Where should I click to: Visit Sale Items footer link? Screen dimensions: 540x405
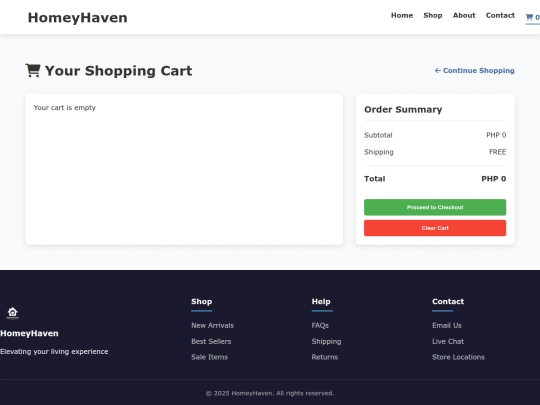point(209,357)
